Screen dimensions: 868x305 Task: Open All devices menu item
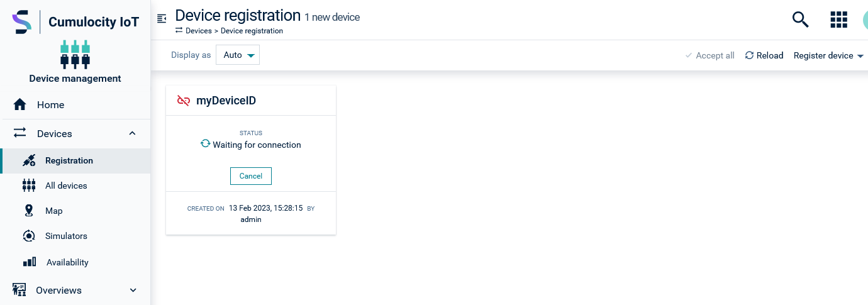(x=66, y=186)
